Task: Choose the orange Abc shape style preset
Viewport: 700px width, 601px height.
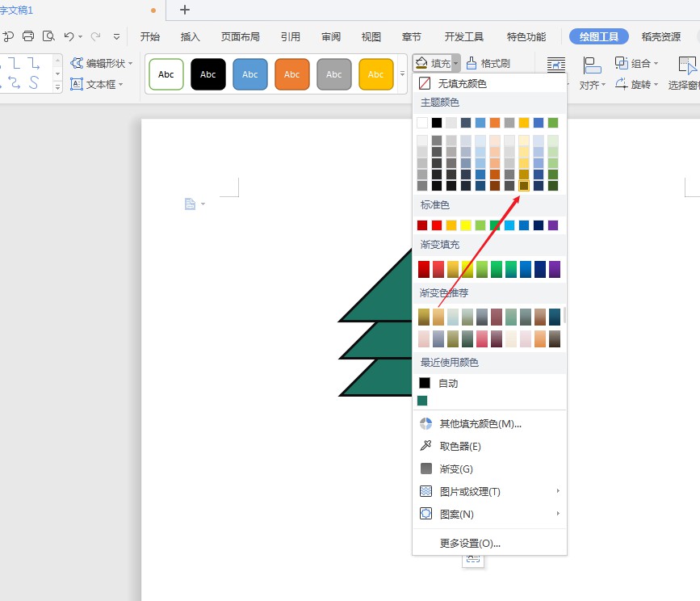Action: [292, 74]
